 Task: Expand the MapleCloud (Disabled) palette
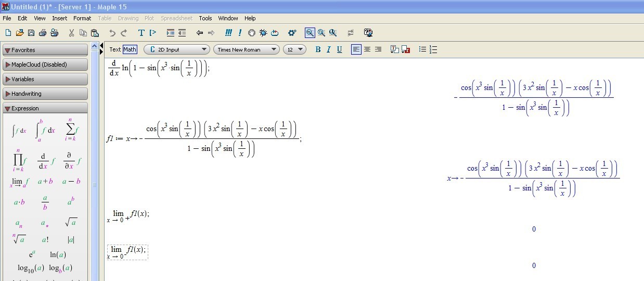click(x=45, y=65)
